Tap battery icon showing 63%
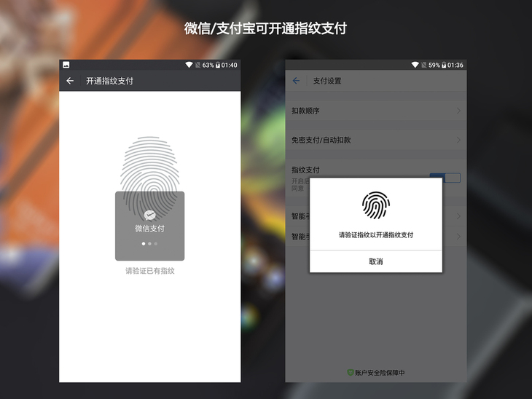This screenshot has height=399, width=532. click(x=218, y=65)
